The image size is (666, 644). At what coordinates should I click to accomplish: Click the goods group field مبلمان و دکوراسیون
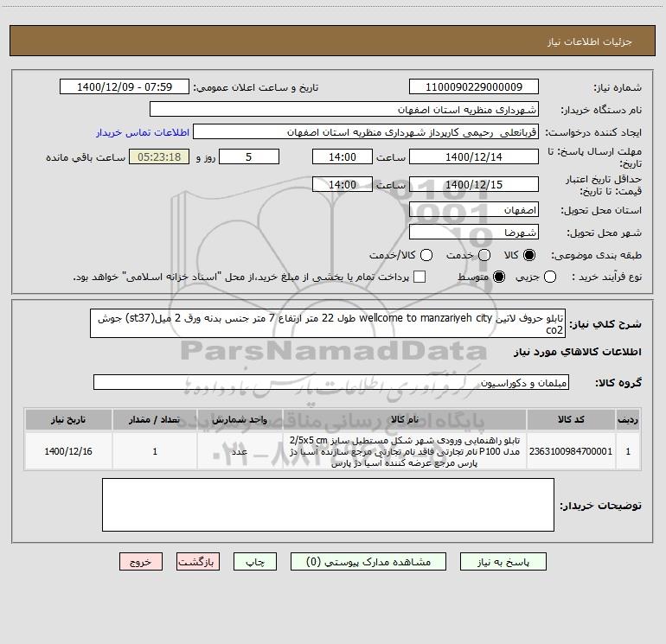click(x=331, y=382)
